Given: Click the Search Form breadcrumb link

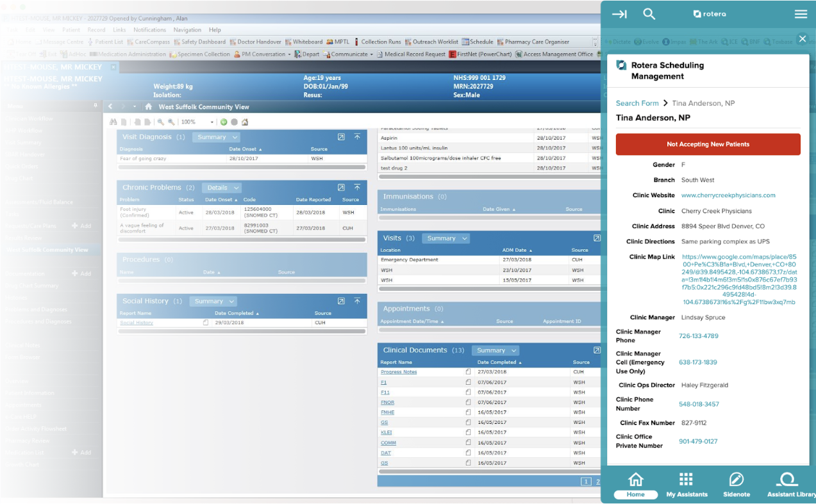Looking at the screenshot, I should pos(637,103).
